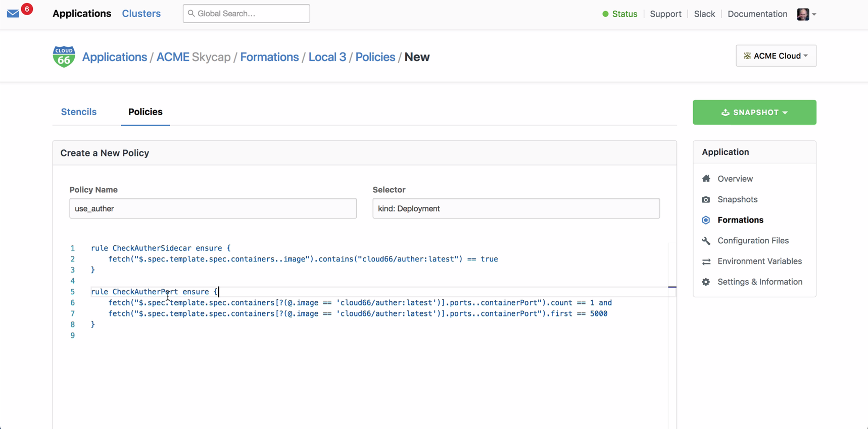Click the green SNAPSHOT button
The image size is (868, 429).
click(754, 112)
